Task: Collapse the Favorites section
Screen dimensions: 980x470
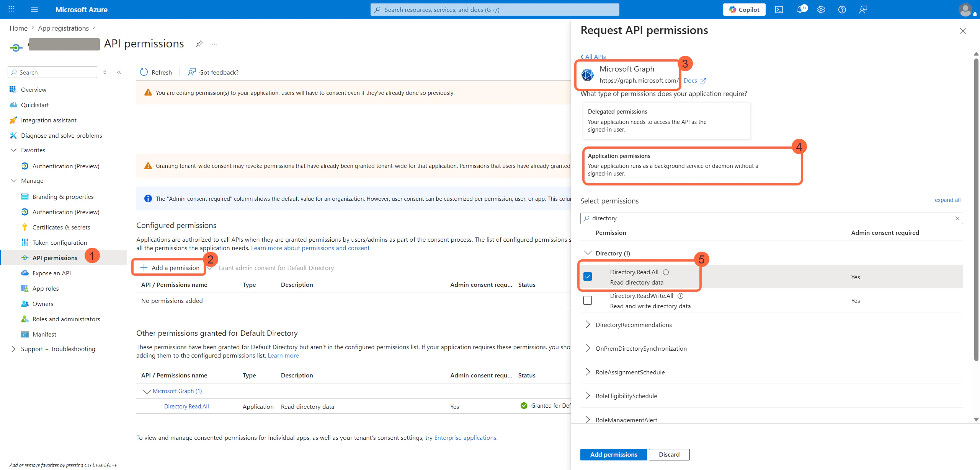Action: click(14, 150)
